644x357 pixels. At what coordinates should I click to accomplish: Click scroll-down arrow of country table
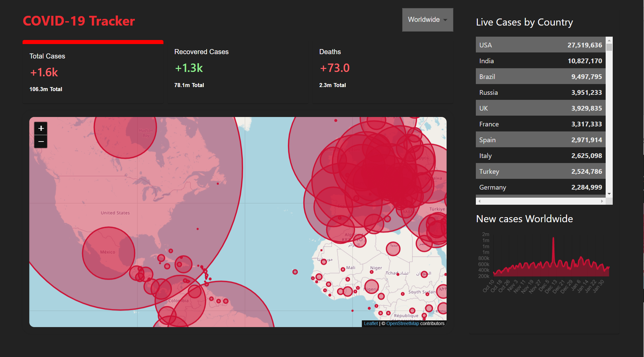click(609, 194)
